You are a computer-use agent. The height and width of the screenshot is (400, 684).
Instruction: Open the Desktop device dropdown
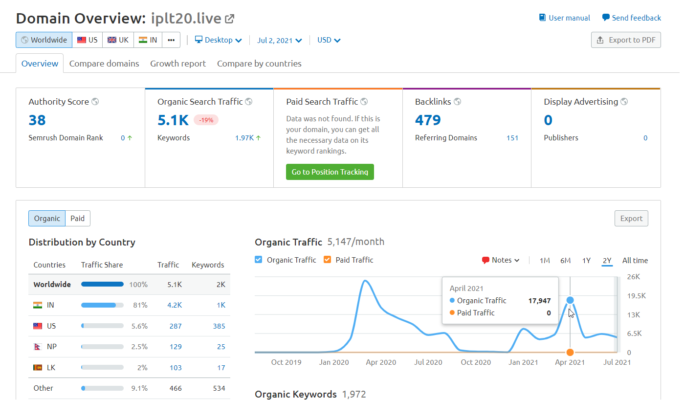[218, 40]
